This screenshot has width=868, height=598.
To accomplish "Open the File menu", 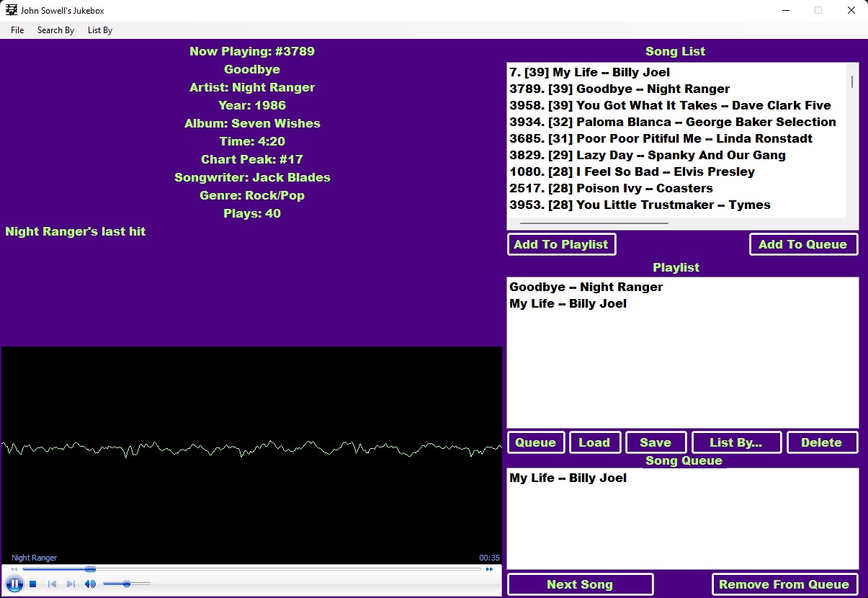I will point(17,30).
